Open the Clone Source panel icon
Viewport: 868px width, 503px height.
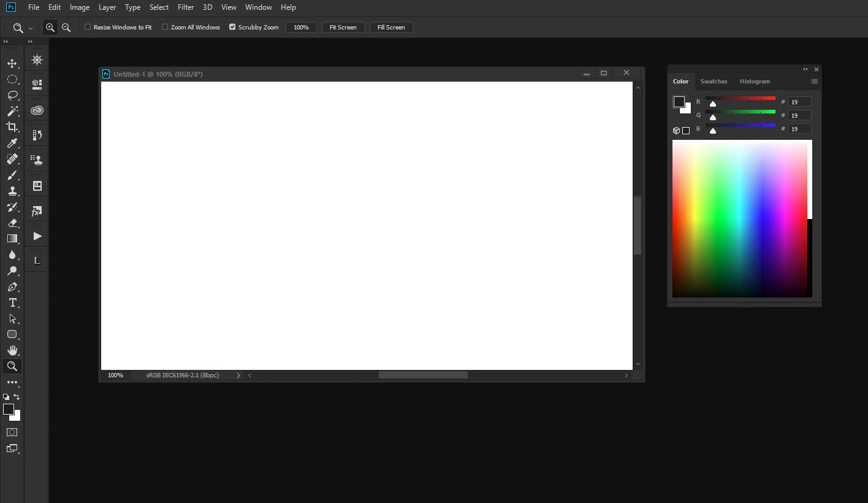[37, 160]
